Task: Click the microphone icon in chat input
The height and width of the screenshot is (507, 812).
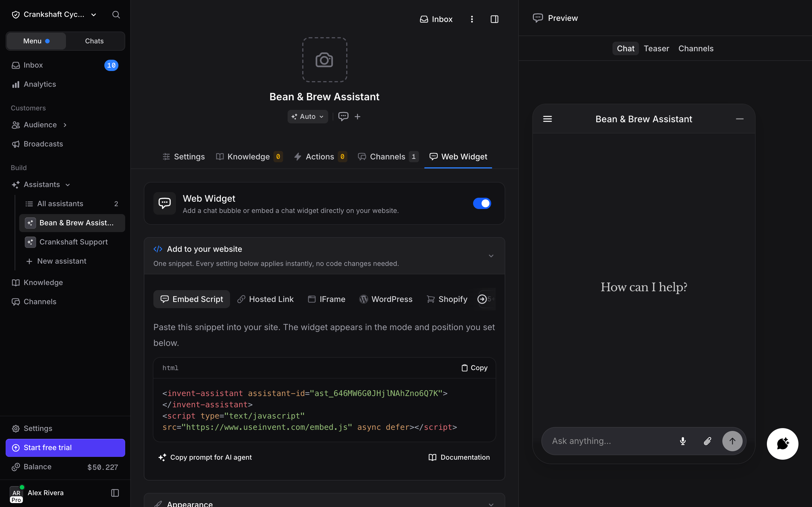Action: tap(683, 441)
